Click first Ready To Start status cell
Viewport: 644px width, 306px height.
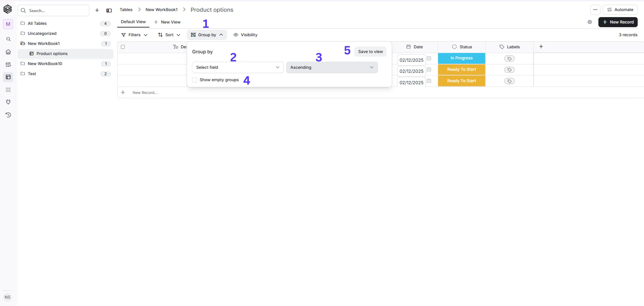[462, 70]
